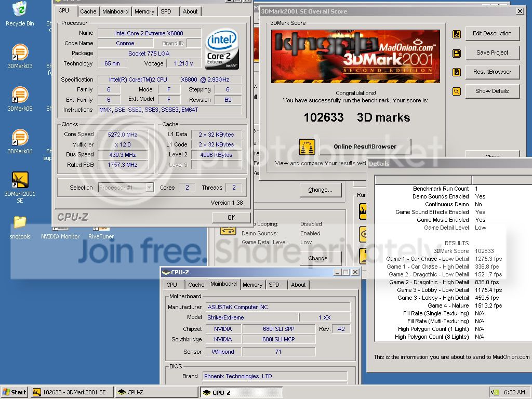Click the Change button above Looping settings
Screen dimensions: 532x399
coord(320,190)
